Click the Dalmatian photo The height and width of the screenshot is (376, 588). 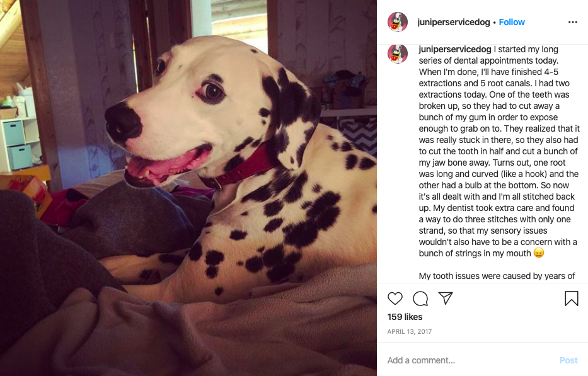point(188,188)
